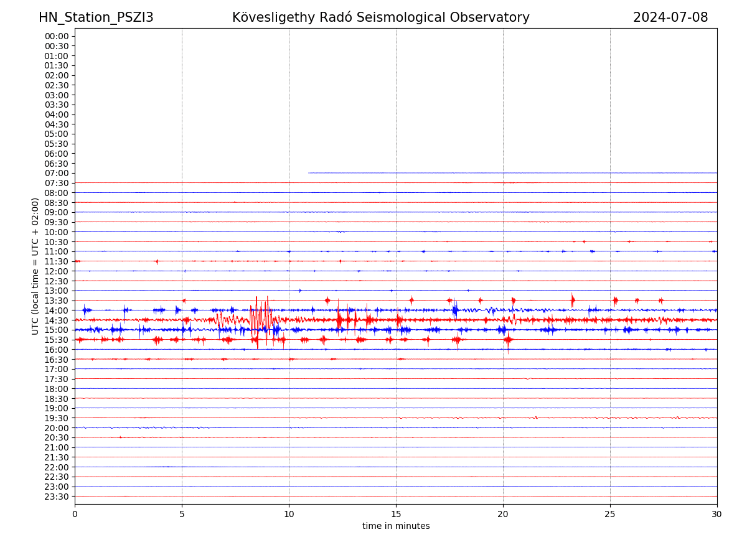Screen dimensions: 747x560
Task: Select the x-axis tick label 20
Action: click(503, 514)
